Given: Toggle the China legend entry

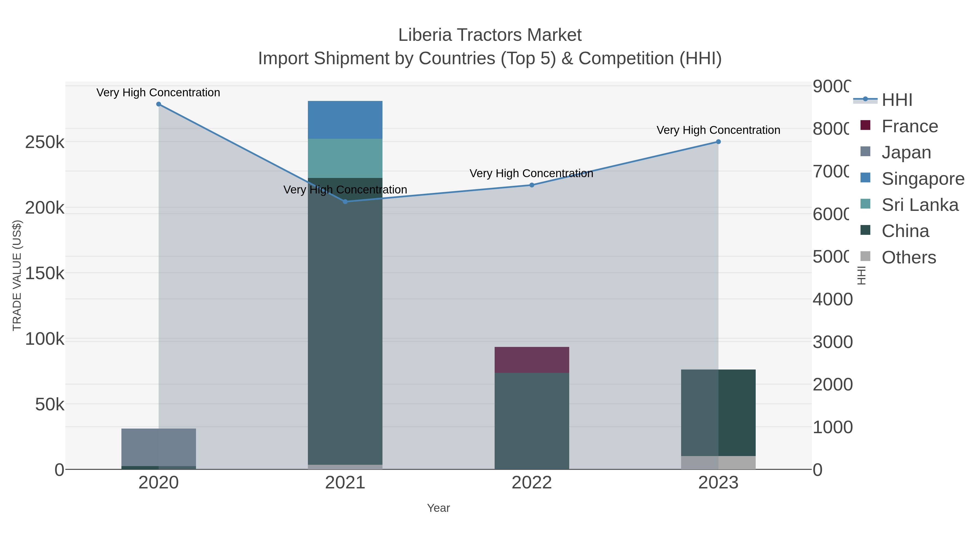Looking at the screenshot, I should pyautogui.click(x=895, y=231).
